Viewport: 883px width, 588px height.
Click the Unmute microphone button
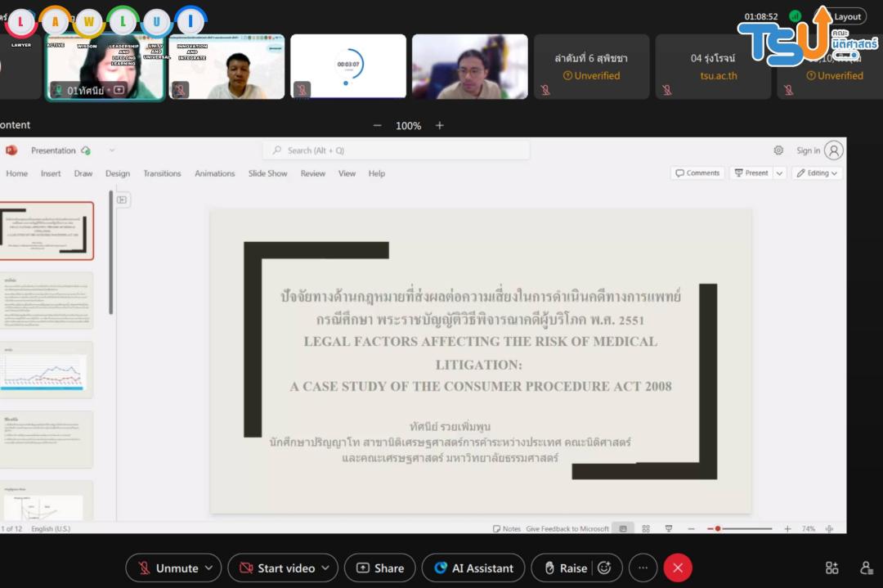click(x=168, y=568)
